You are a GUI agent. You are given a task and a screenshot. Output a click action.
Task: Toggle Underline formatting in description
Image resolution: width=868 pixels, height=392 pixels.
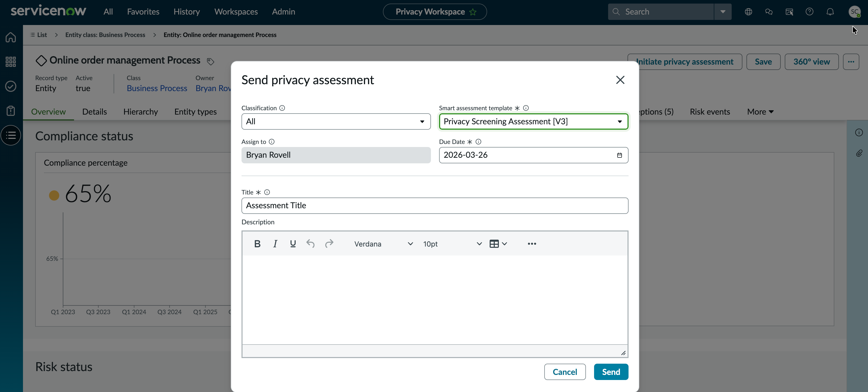[x=293, y=243]
